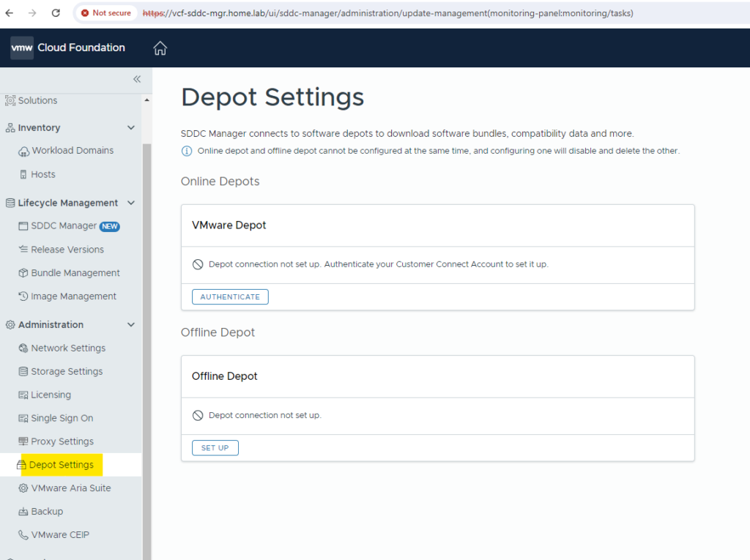Click the Bundle Management box icon
Viewport: 750px width, 560px height.
tap(23, 272)
